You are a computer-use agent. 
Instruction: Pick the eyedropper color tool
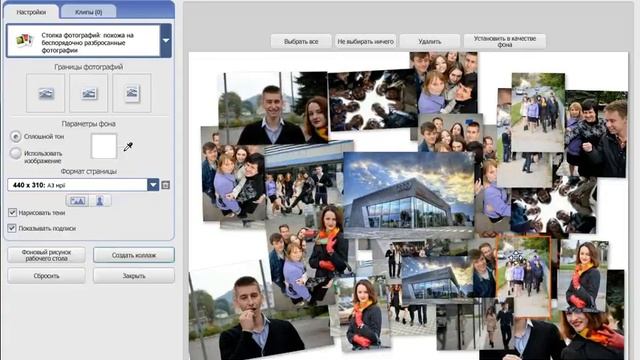click(x=128, y=147)
